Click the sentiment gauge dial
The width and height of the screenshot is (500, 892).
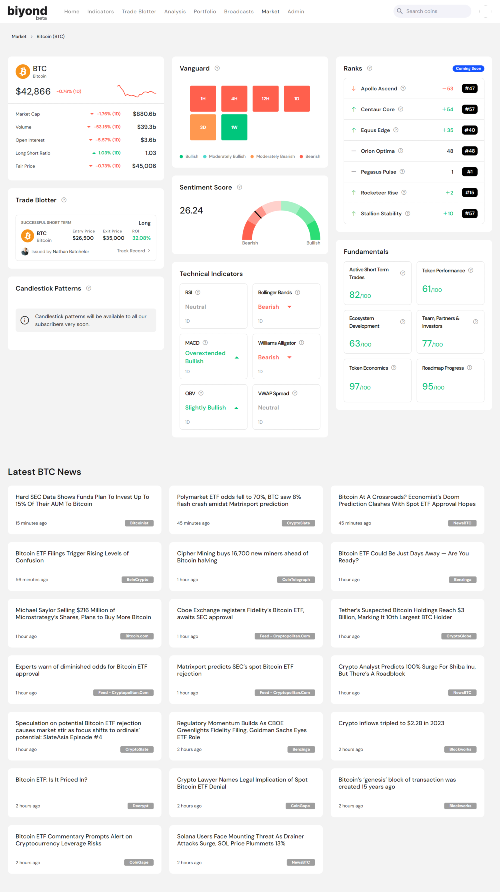click(281, 221)
